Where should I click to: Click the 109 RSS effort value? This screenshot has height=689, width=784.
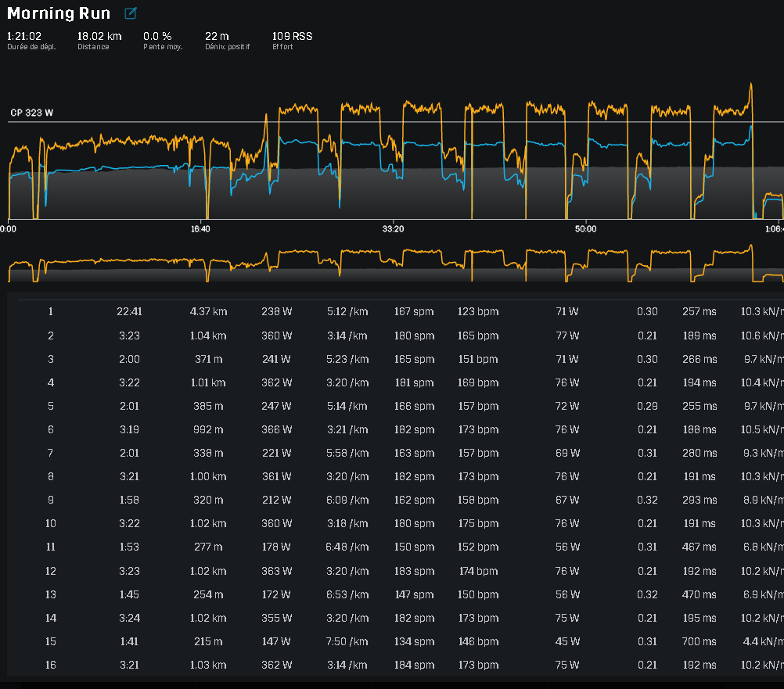[292, 36]
